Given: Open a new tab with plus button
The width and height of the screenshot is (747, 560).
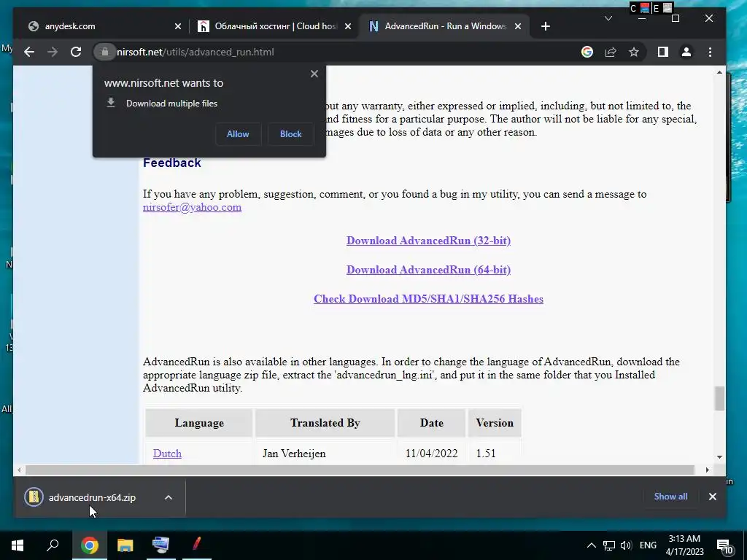Looking at the screenshot, I should coord(546,26).
